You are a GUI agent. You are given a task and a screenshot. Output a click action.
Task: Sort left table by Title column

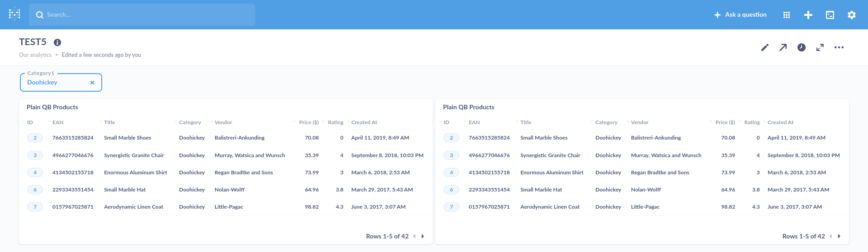tap(109, 122)
